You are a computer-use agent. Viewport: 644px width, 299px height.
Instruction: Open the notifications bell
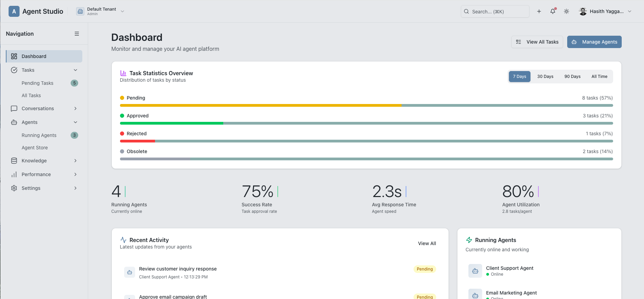(x=553, y=11)
